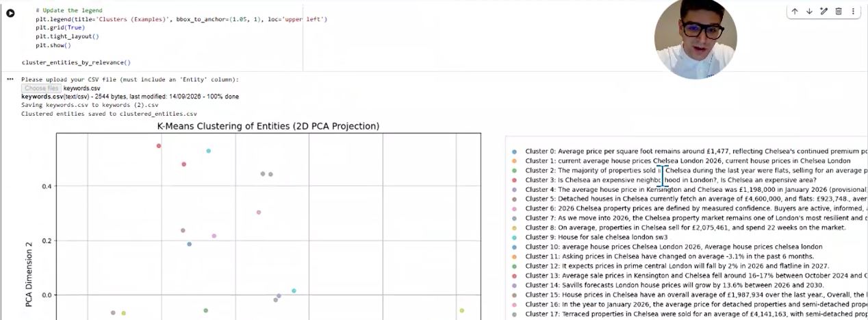The height and width of the screenshot is (320, 868).
Task: Click legend entry Cluster 11 asking prices text
Action: point(669,256)
